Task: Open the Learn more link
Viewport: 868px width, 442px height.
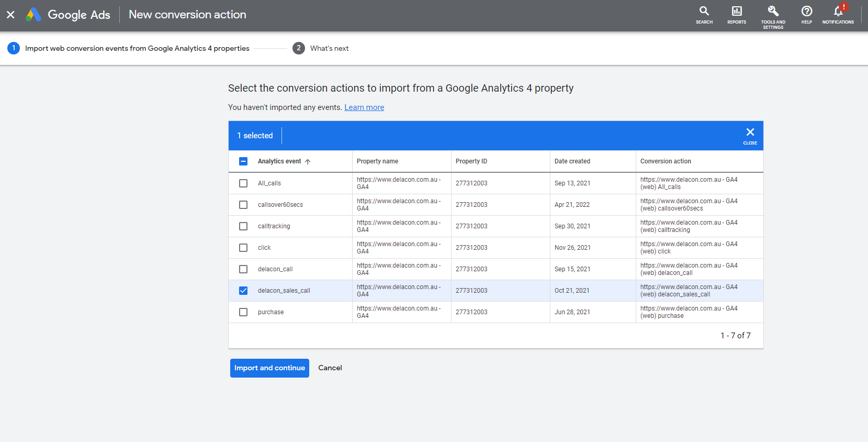Action: pos(364,107)
